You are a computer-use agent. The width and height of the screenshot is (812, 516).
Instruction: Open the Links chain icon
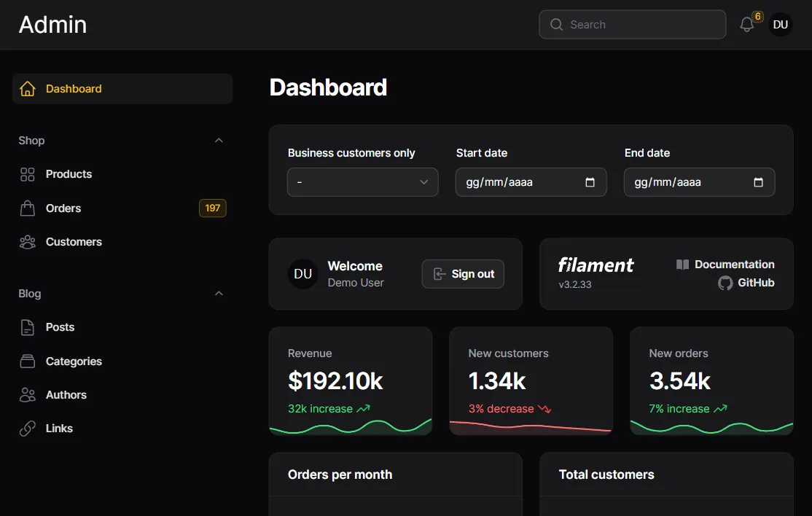(x=28, y=428)
